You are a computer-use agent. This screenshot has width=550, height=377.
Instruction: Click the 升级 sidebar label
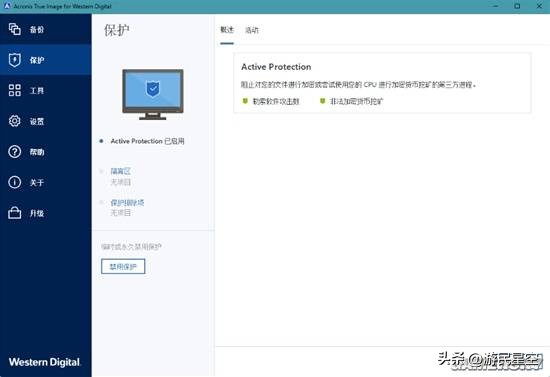click(x=37, y=213)
